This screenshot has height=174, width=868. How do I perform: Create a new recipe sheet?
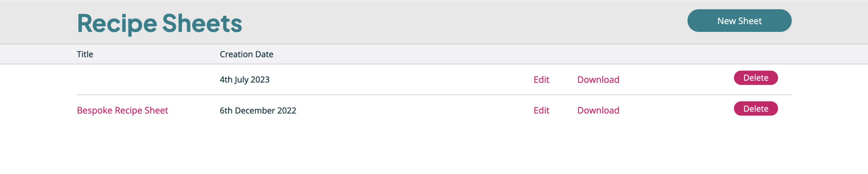(x=739, y=21)
